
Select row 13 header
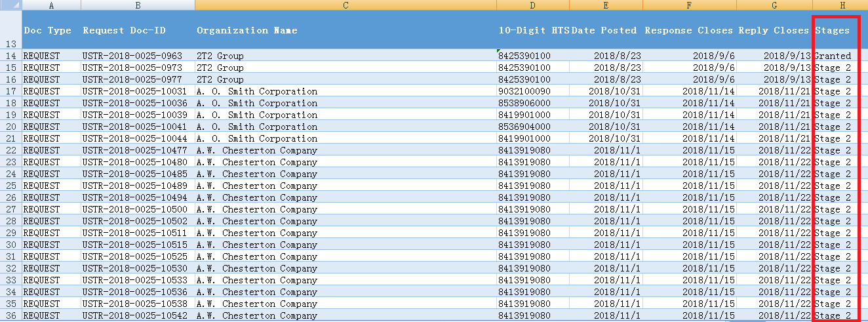(x=10, y=30)
